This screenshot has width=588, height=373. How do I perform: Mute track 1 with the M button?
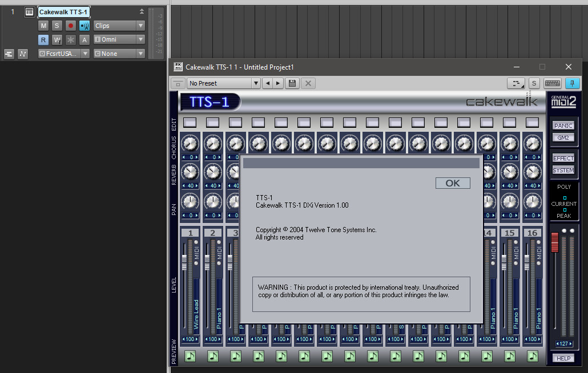[x=43, y=26]
